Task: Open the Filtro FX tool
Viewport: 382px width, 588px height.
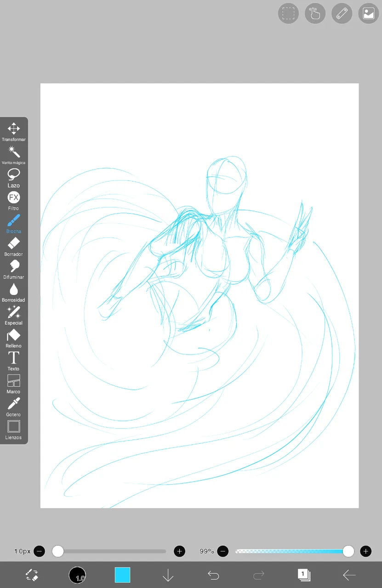Action: click(14, 201)
